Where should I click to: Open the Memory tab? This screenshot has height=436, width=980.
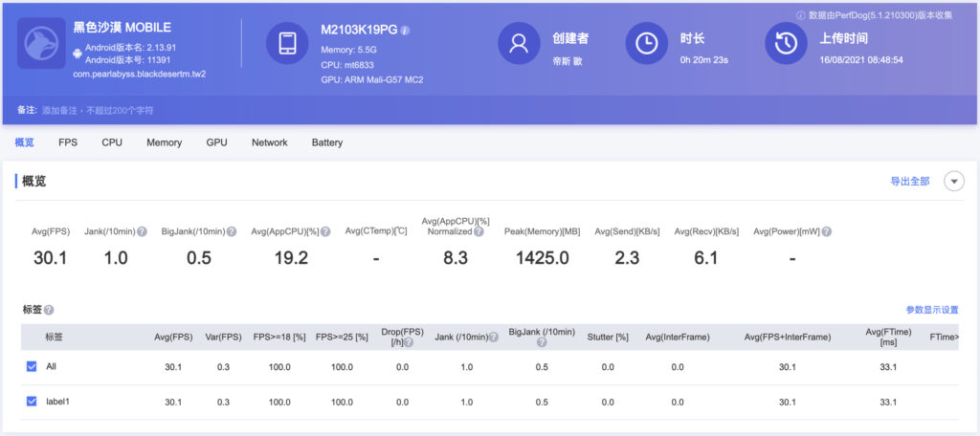coord(165,142)
